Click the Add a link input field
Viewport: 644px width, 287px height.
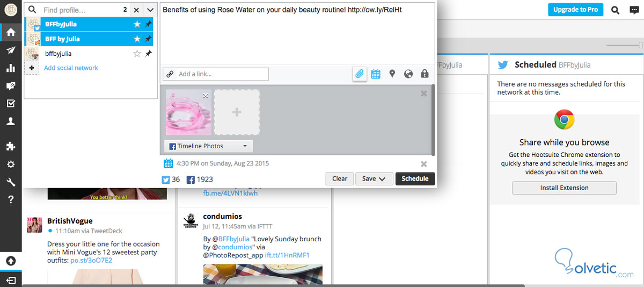click(216, 74)
